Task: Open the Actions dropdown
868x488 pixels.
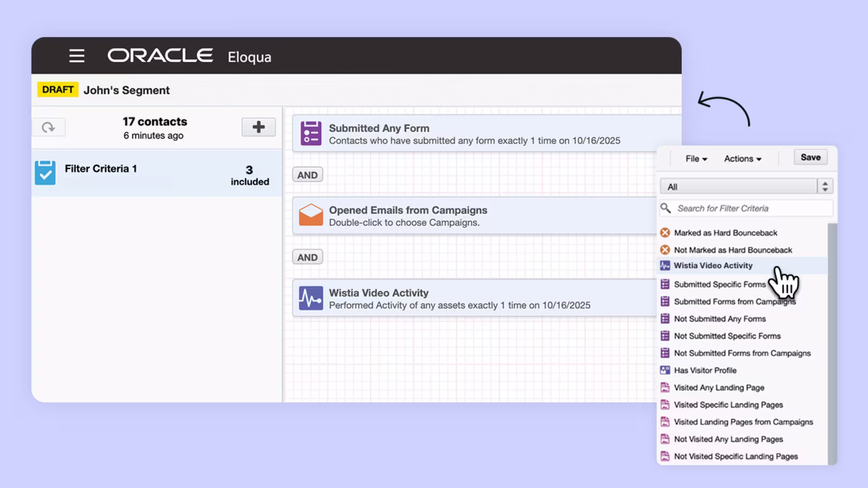Action: (x=742, y=159)
